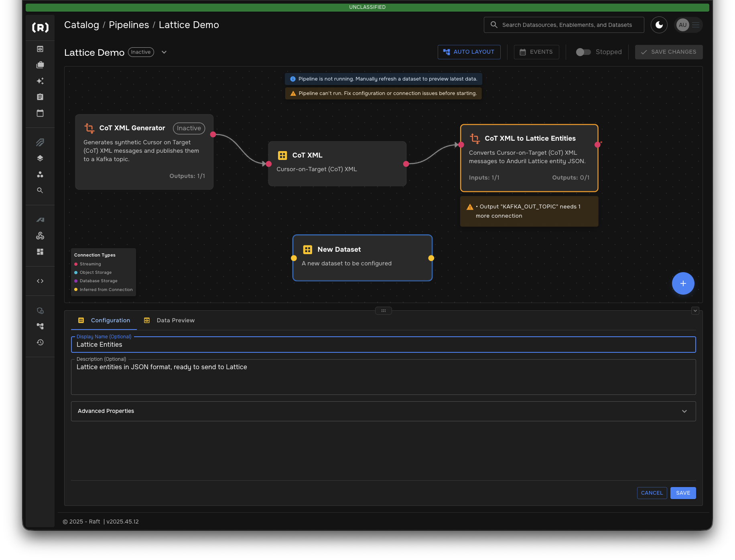Click the Inactive badge next to Lattice Demo
The height and width of the screenshot is (560, 735).
pyautogui.click(x=141, y=52)
